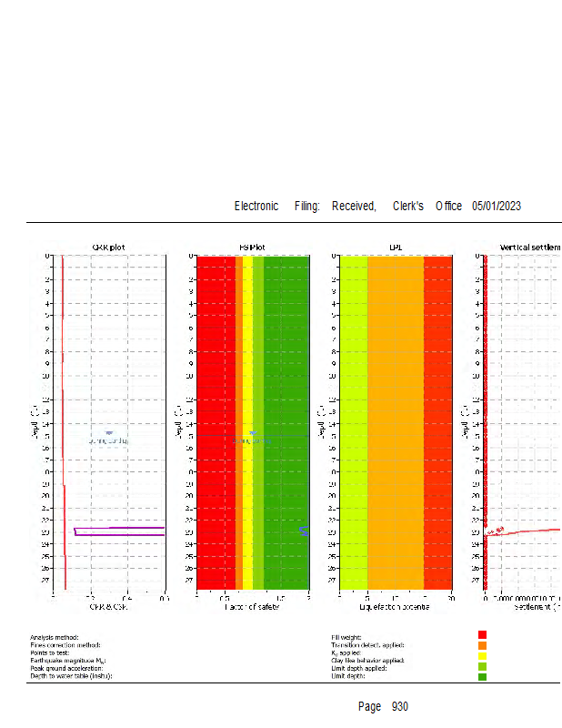562x728 pixels.
Task: Click the 'Liquefaction potential' axis label
Action: (x=395, y=607)
